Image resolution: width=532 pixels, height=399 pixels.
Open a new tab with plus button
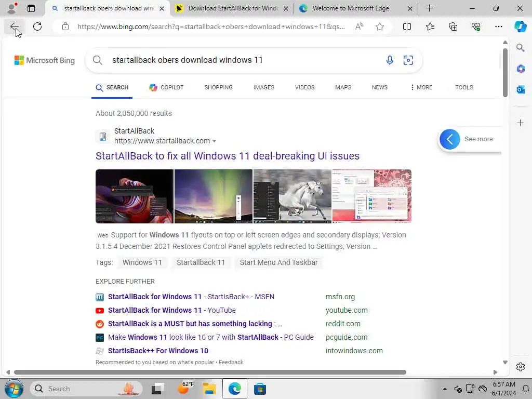(429, 8)
